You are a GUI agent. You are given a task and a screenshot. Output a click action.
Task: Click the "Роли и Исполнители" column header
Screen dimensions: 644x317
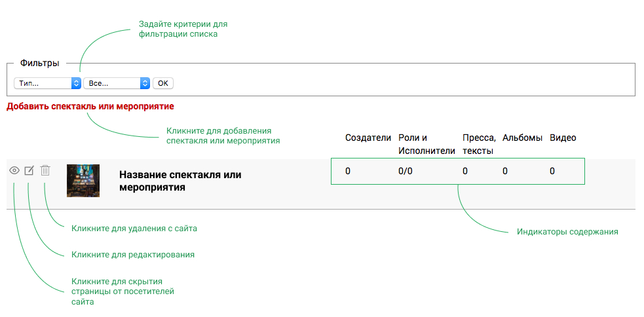(426, 144)
